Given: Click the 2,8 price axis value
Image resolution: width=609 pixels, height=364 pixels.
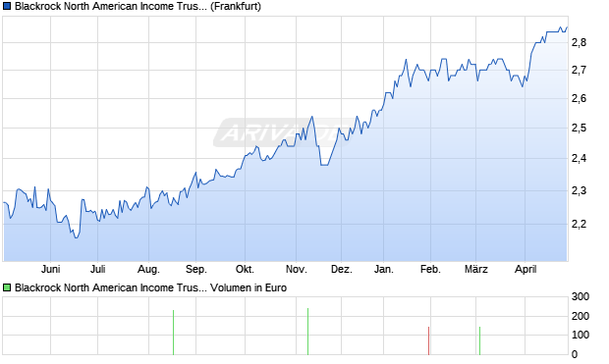Looking at the screenshot, I should [x=580, y=43].
